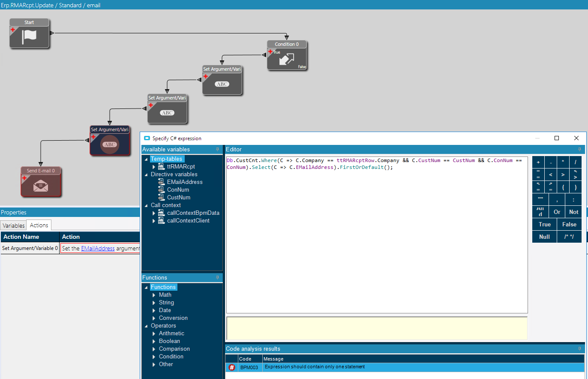Image resolution: width=588 pixels, height=379 pixels.
Task: Select the Directive variables heading
Action: pyautogui.click(x=174, y=174)
